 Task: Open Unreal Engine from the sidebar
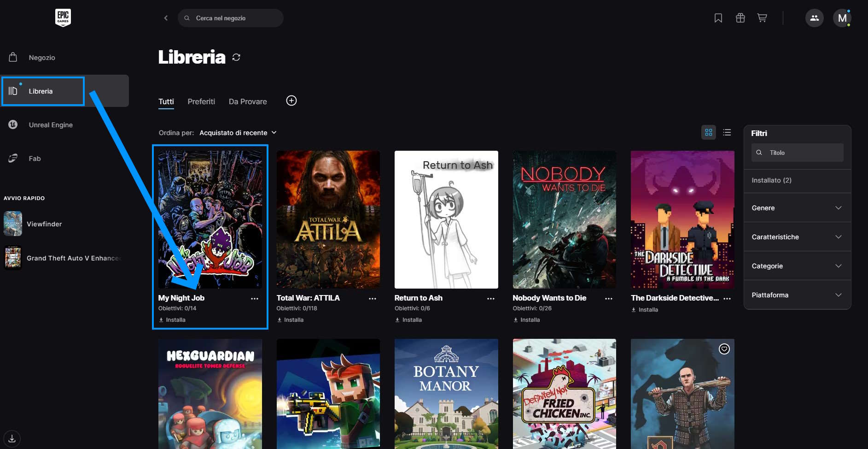click(51, 125)
